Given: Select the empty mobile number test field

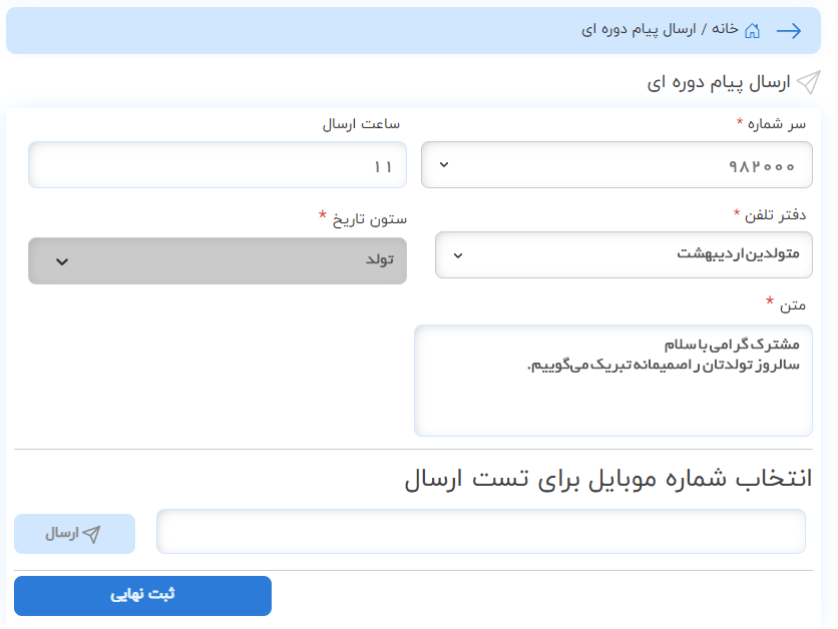Looking at the screenshot, I should click(480, 534).
